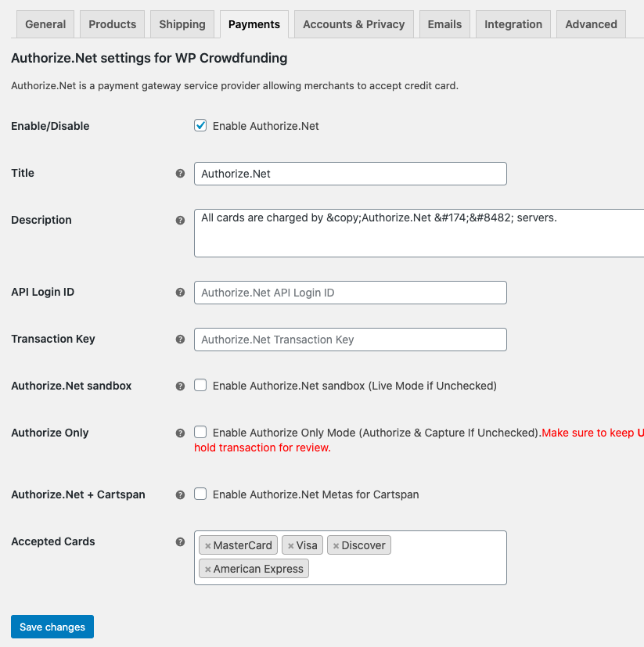Remove Visa from accepted cards
This screenshot has width=644, height=647.
coord(291,546)
